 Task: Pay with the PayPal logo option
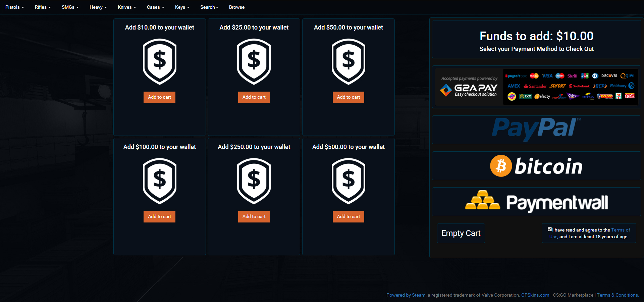click(536, 130)
